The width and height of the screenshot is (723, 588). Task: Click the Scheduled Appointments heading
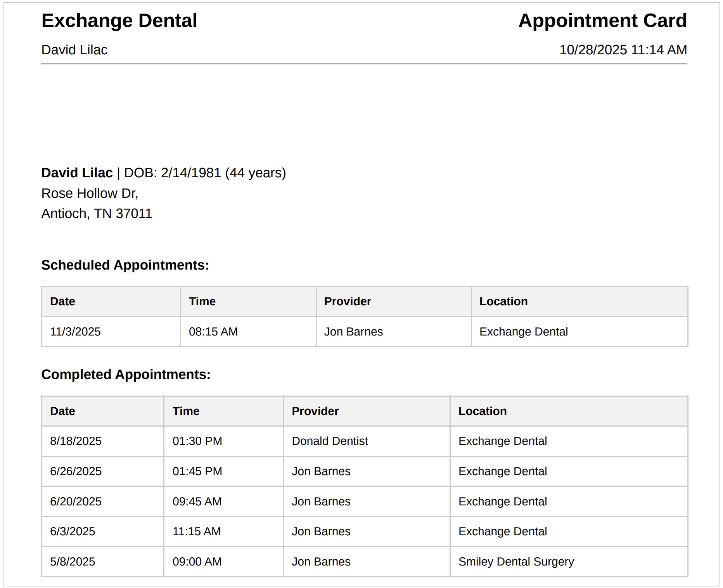click(x=125, y=265)
